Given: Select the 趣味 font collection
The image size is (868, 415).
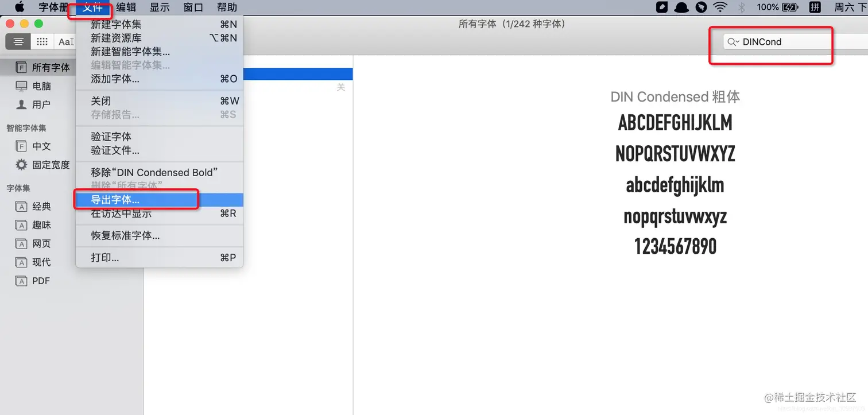Looking at the screenshot, I should (x=41, y=225).
